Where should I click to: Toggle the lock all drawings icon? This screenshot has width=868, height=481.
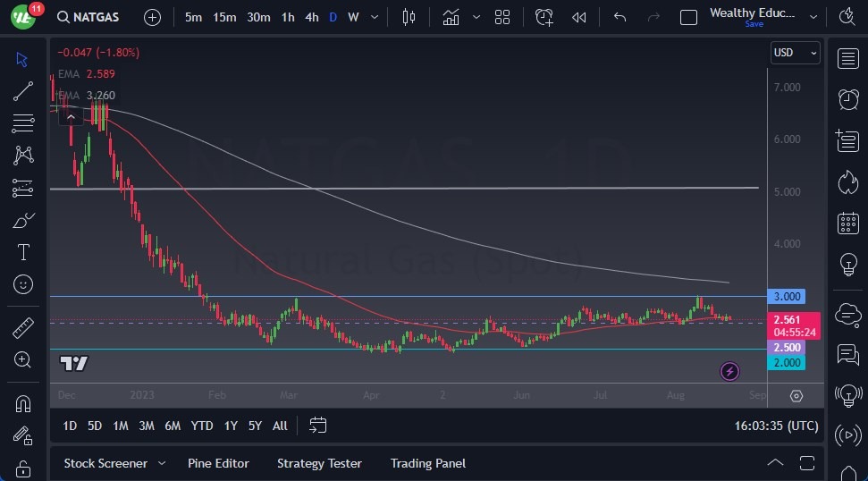(23, 468)
